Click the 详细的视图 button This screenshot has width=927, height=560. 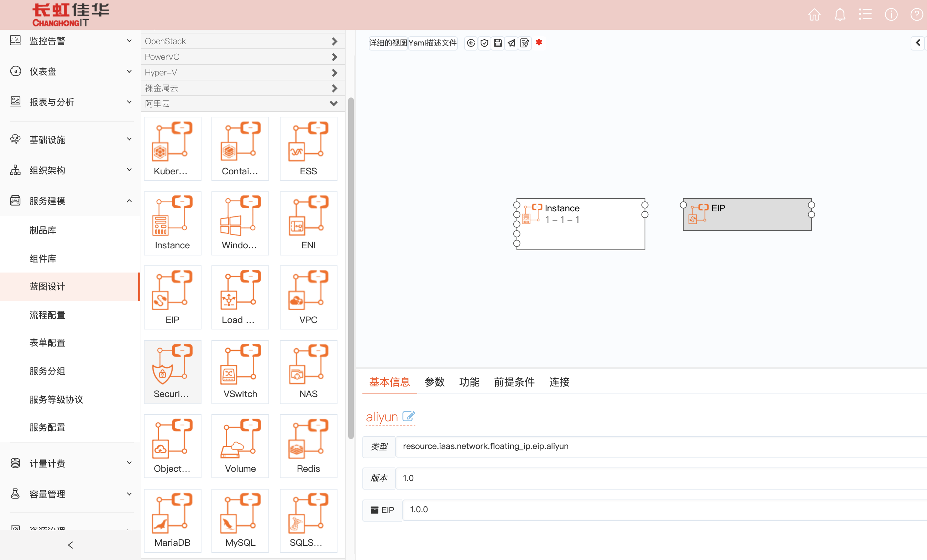point(388,43)
